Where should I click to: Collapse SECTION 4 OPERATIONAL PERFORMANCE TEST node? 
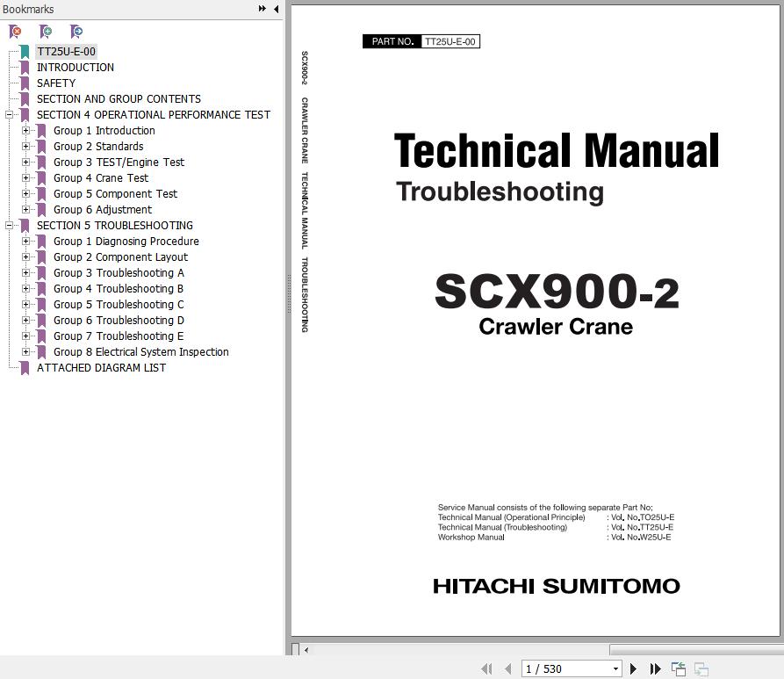[x=9, y=114]
